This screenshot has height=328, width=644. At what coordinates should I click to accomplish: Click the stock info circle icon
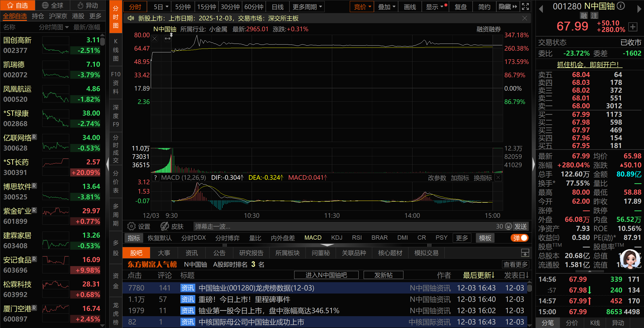(621, 6)
